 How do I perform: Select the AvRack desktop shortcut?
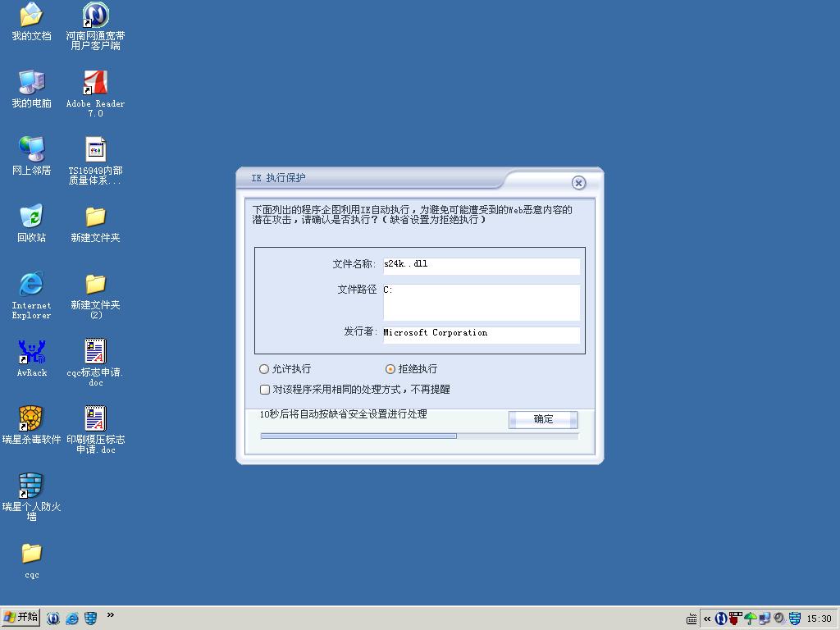32,358
